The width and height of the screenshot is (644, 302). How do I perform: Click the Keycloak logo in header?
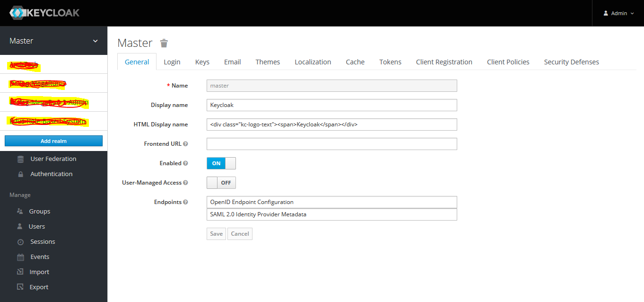click(x=44, y=13)
